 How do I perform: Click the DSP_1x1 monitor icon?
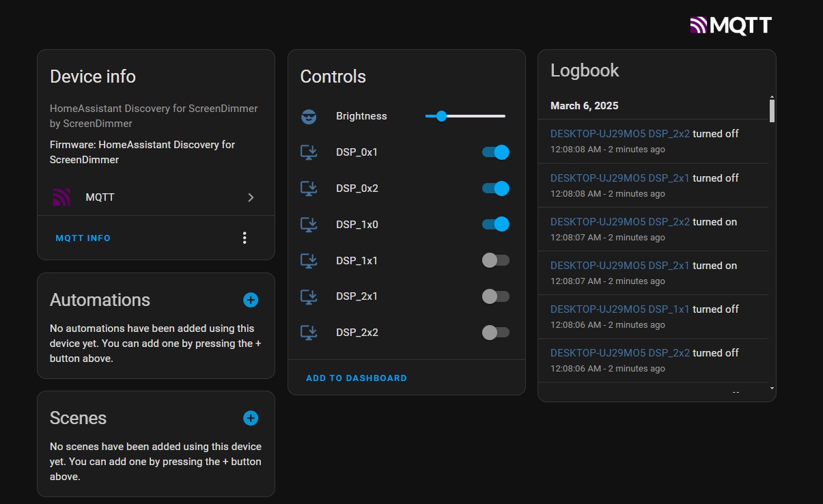tap(308, 260)
